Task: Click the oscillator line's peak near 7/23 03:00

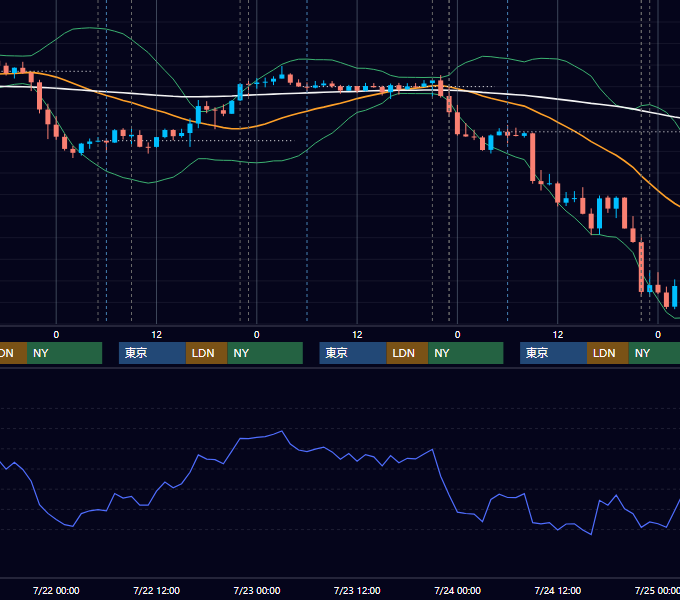Action: (282, 431)
